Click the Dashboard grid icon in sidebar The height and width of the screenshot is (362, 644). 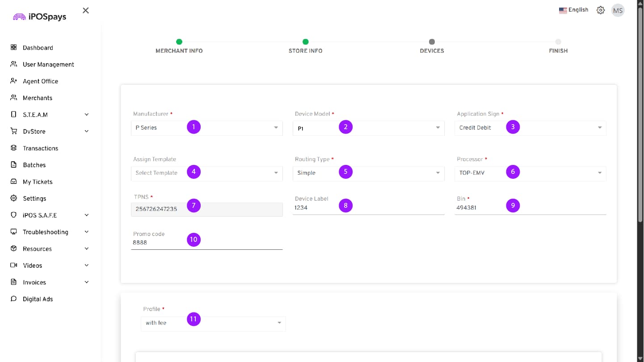(13, 47)
